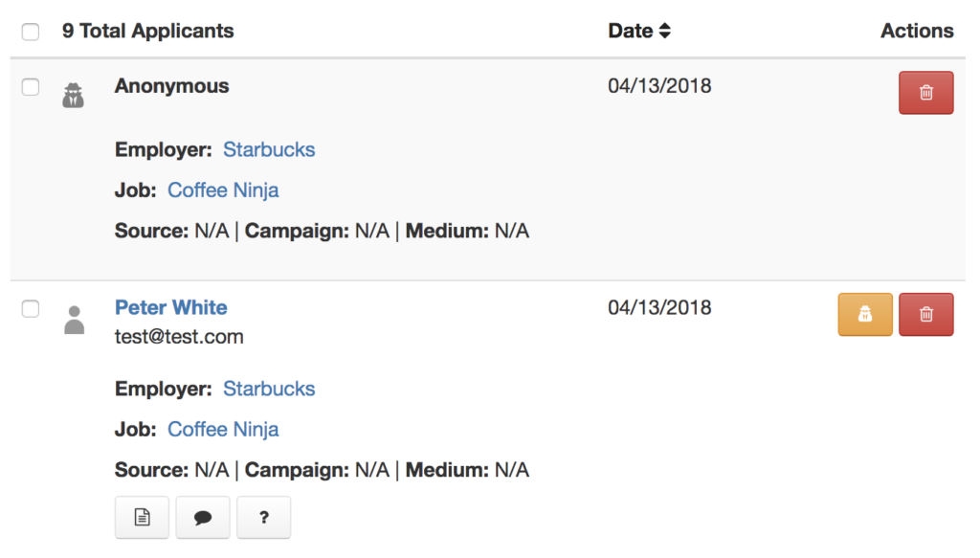Click the test@test.com email address
Screen dimensions: 980x558
pyautogui.click(x=179, y=337)
